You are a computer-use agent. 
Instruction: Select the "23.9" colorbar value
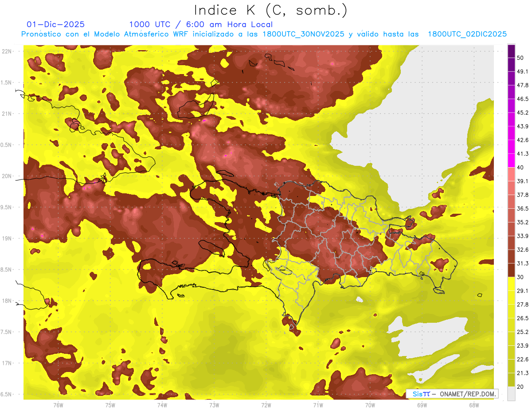pos(523,346)
